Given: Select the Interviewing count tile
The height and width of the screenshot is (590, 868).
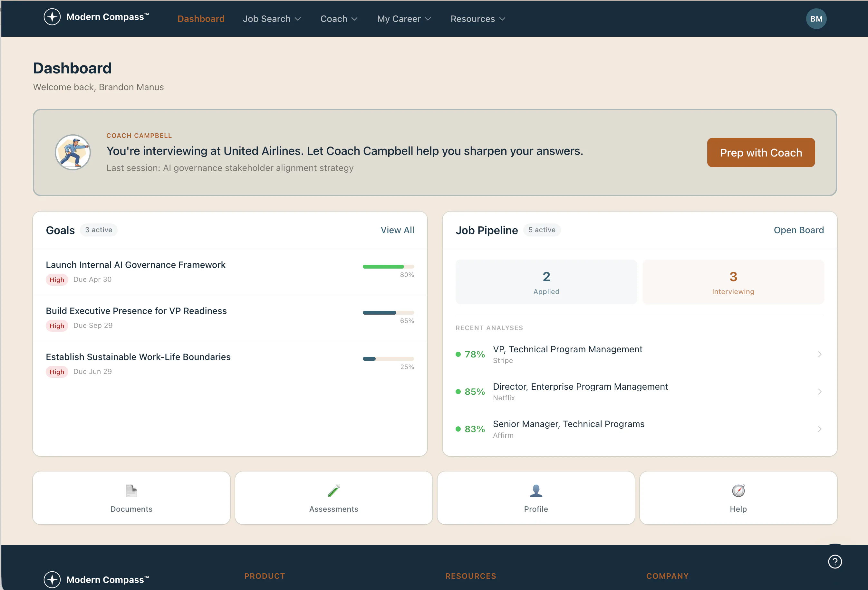Looking at the screenshot, I should tap(733, 282).
